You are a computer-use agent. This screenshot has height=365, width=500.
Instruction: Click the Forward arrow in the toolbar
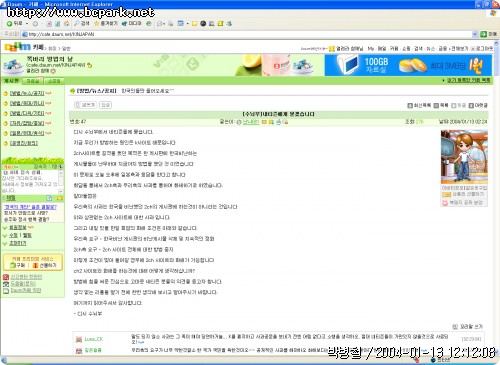pyautogui.click(x=35, y=24)
